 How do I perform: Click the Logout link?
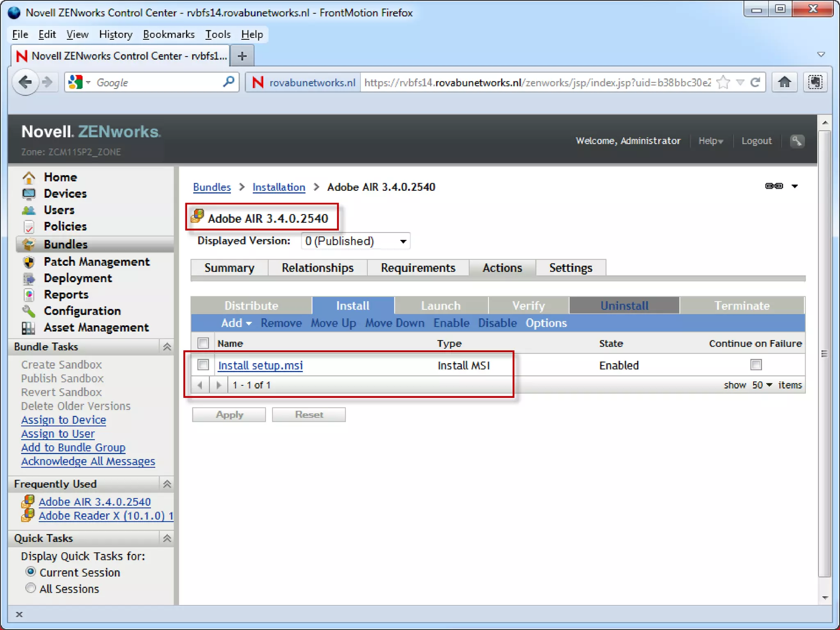[x=756, y=141]
